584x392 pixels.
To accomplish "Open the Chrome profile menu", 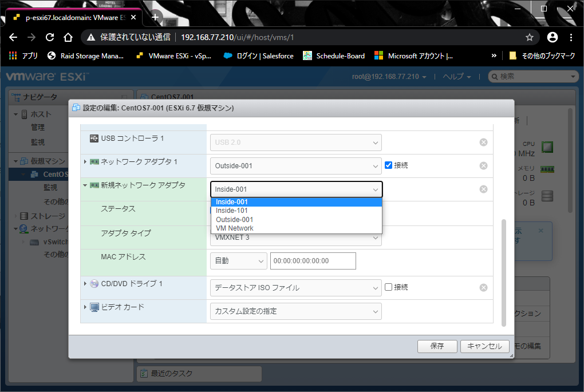I will click(553, 37).
